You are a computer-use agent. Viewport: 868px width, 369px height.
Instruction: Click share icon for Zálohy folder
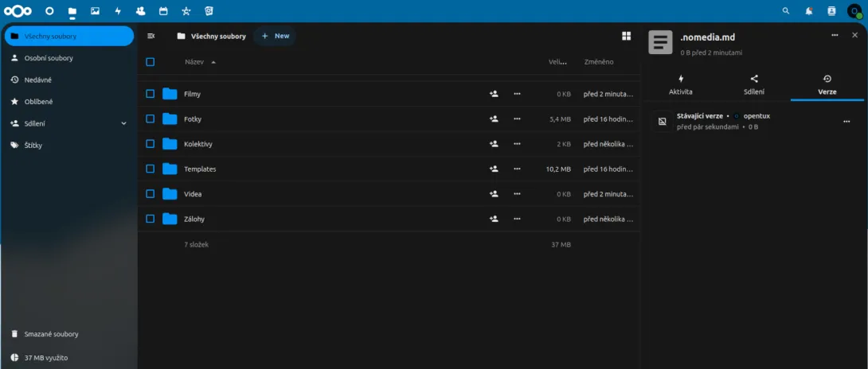(494, 219)
